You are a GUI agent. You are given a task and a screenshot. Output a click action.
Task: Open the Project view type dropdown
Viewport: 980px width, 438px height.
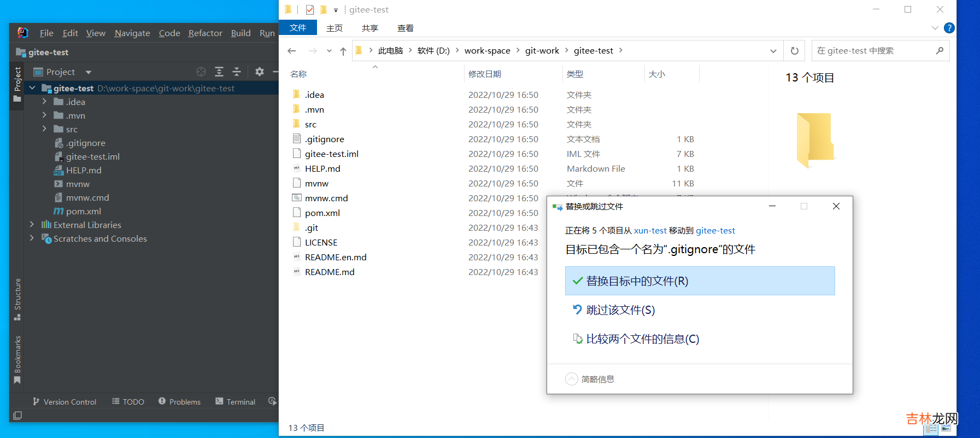[89, 72]
